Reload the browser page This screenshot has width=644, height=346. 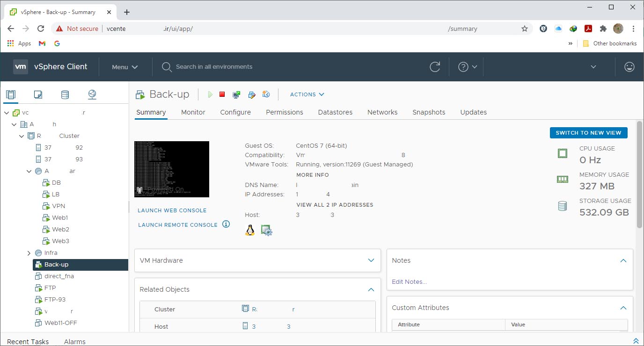(x=41, y=29)
